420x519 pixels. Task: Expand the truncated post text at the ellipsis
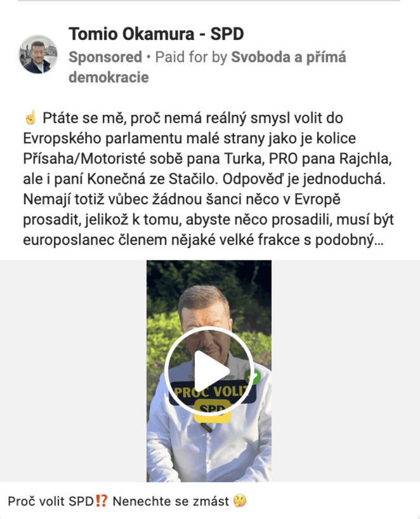pyautogui.click(x=379, y=240)
